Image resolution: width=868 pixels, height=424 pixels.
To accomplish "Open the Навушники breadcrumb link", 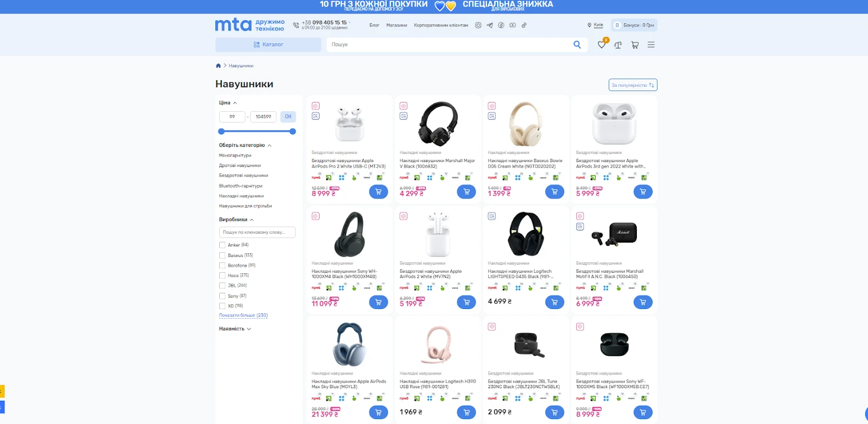I will coord(241,66).
